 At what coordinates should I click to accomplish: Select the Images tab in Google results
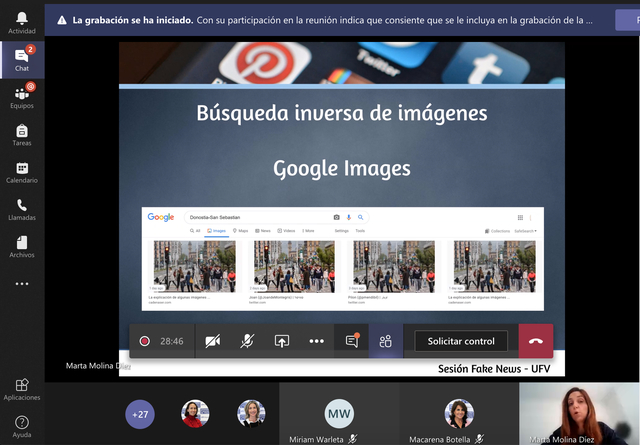pyautogui.click(x=216, y=231)
